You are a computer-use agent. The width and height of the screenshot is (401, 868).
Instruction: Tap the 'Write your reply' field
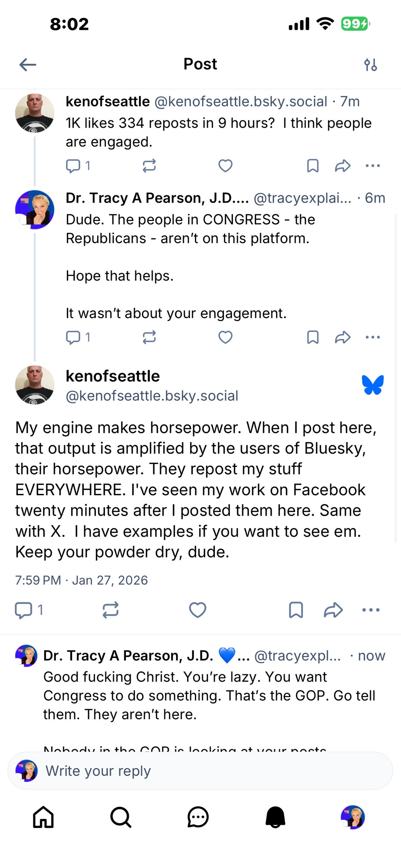click(208, 771)
